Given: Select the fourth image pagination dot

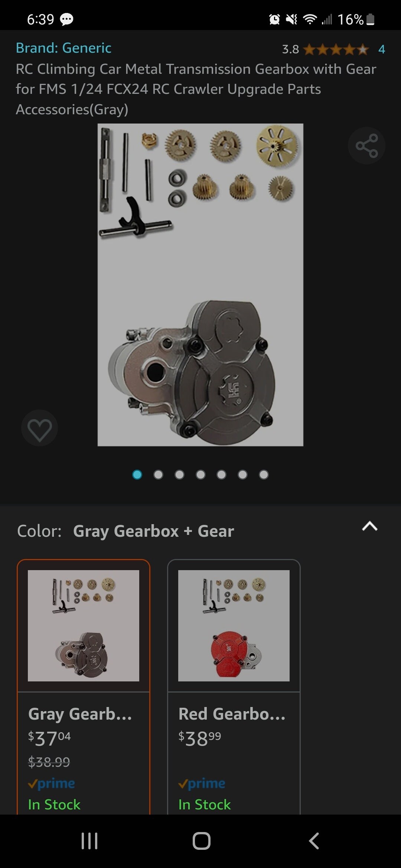Looking at the screenshot, I should click(200, 475).
